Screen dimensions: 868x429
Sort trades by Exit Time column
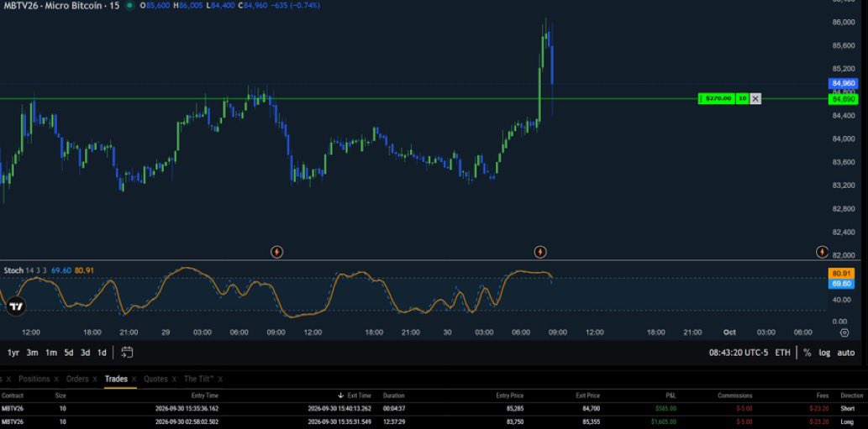coord(355,395)
